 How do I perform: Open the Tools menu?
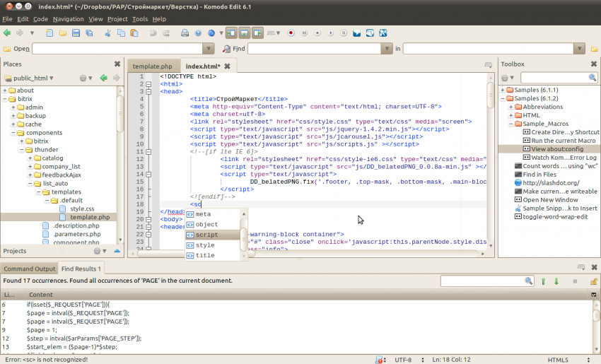(x=140, y=19)
